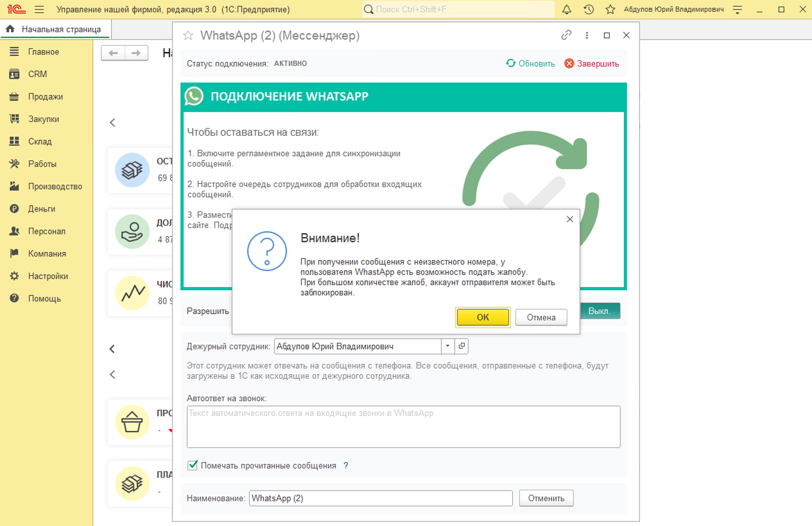Open the hamburger menu next to 1C logo
The width and height of the screenshot is (812, 526).
(x=39, y=9)
